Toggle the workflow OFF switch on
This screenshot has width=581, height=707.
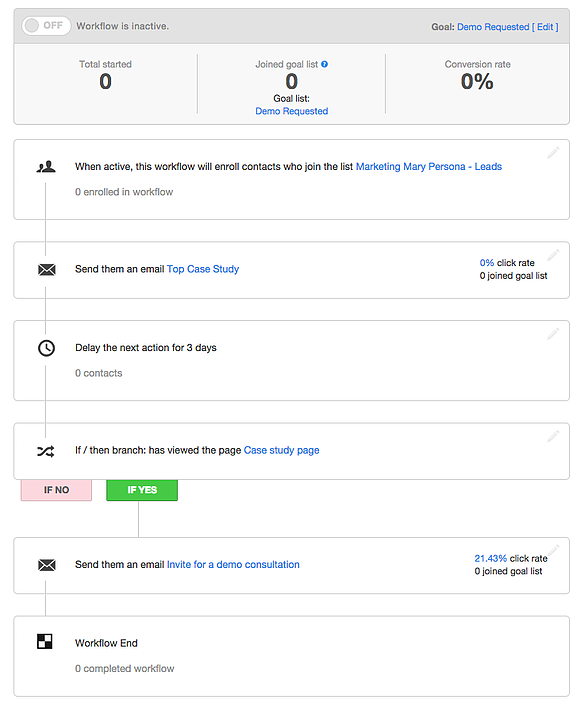pos(46,26)
